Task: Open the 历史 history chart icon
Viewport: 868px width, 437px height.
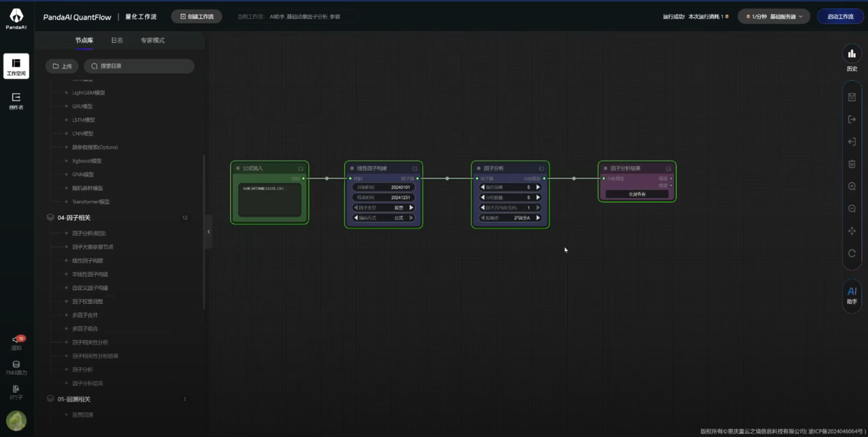Action: click(x=852, y=54)
